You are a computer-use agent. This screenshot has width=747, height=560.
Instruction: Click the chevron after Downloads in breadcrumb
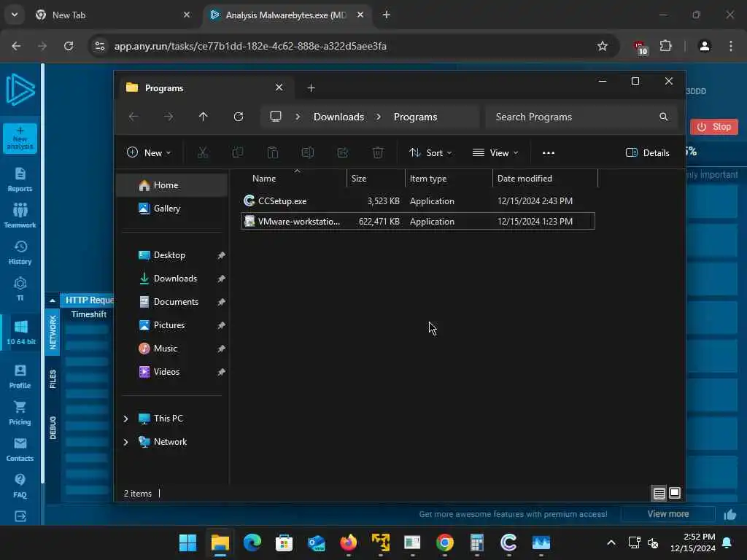379,117
